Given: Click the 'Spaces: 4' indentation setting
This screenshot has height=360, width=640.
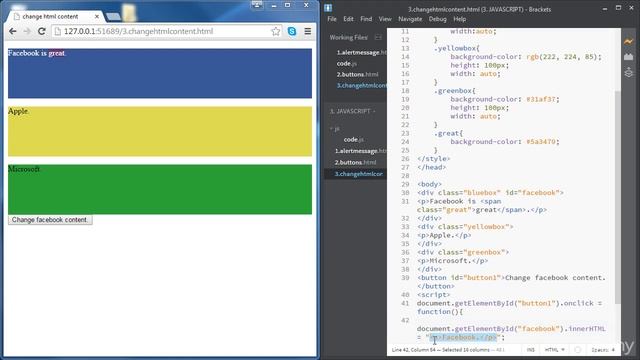Looking at the screenshot, I should (603, 350).
